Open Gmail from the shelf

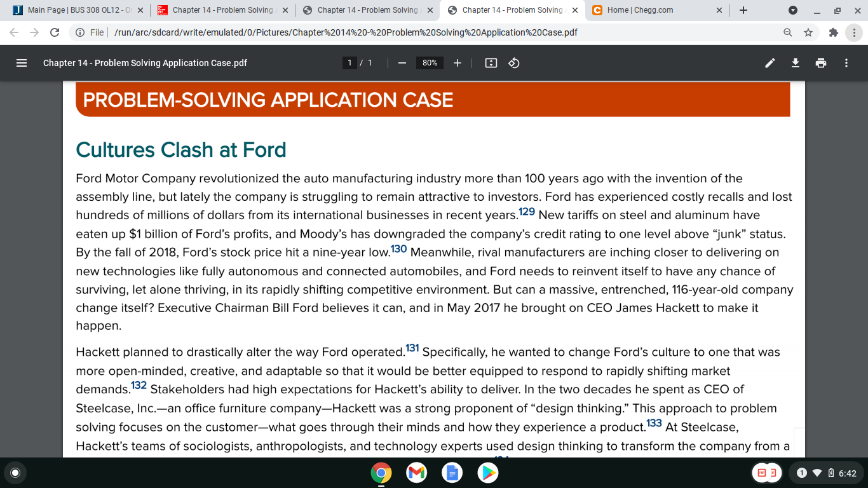click(416, 473)
